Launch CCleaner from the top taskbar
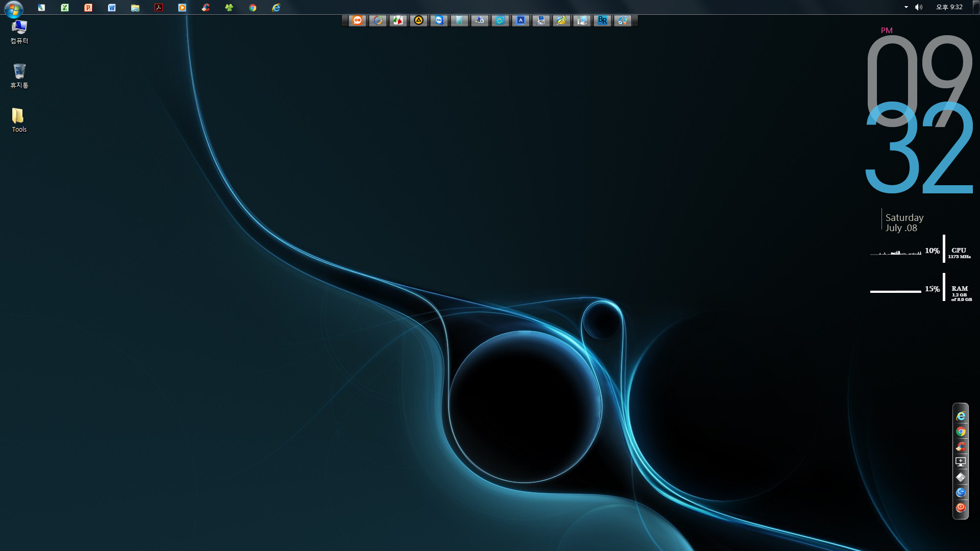The height and width of the screenshot is (551, 980). pyautogui.click(x=206, y=7)
